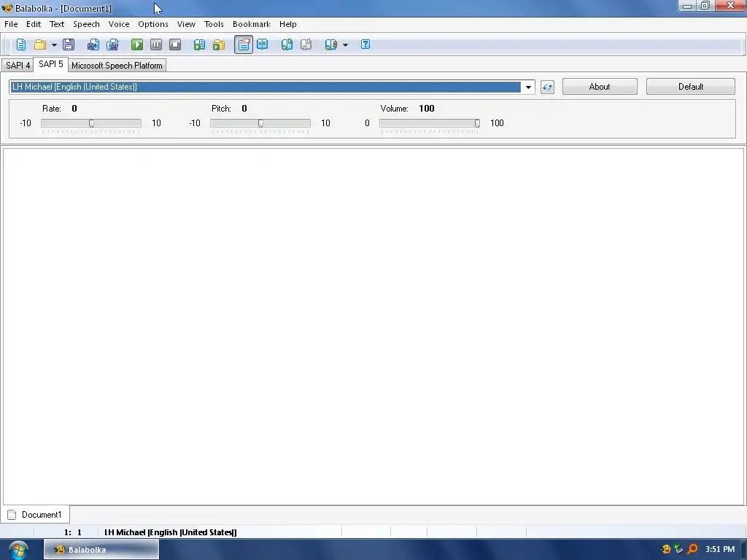Click the spell check book icon
This screenshot has width=747, height=560.
click(x=263, y=44)
